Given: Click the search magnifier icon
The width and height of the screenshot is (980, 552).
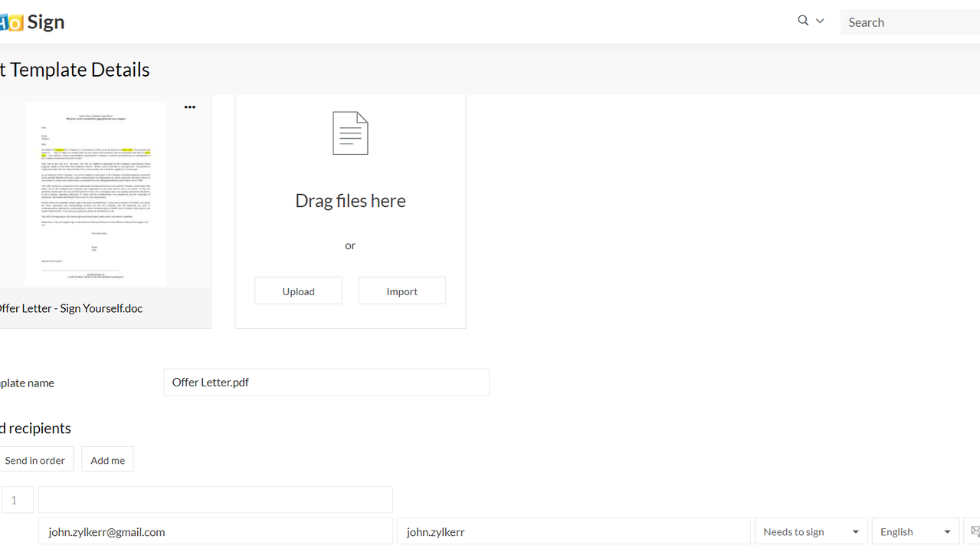Looking at the screenshot, I should 802,21.
